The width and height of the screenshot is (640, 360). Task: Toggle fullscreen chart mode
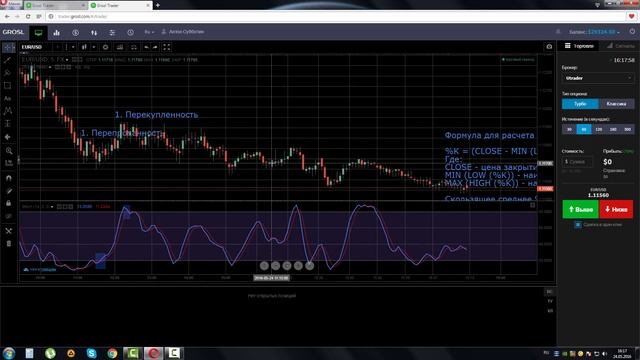point(167,47)
